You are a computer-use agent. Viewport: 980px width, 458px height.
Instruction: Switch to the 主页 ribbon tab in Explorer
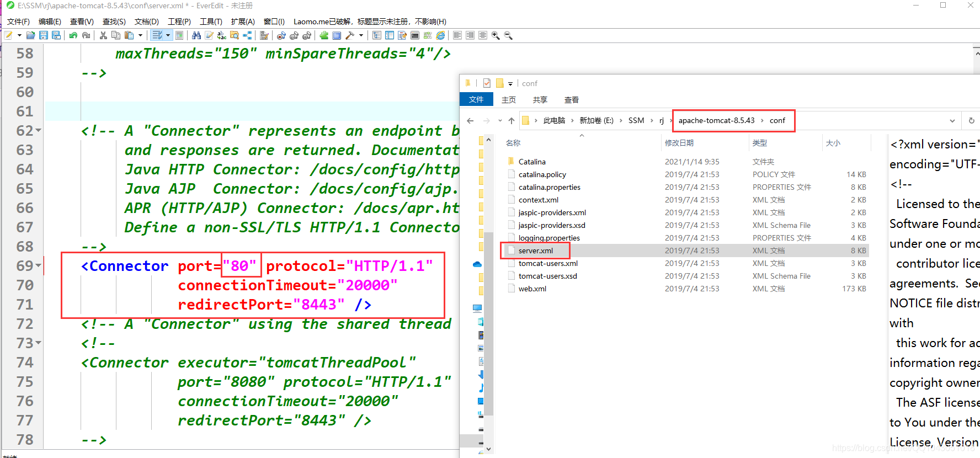(509, 100)
